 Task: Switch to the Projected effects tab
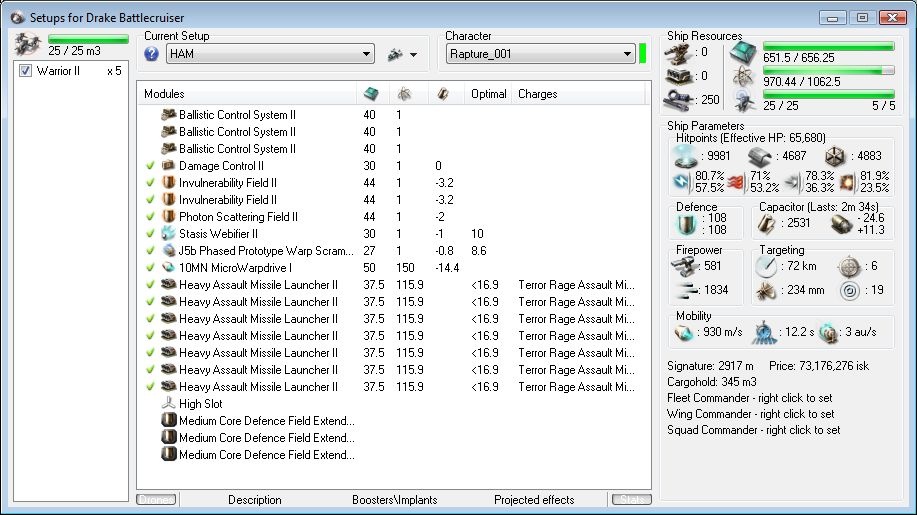pos(534,500)
